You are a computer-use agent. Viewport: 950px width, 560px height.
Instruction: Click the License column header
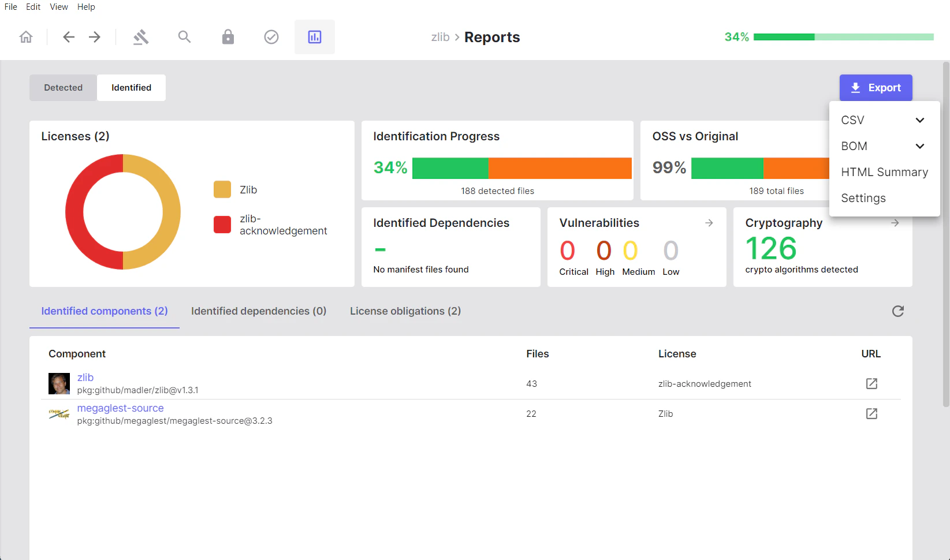click(x=677, y=354)
